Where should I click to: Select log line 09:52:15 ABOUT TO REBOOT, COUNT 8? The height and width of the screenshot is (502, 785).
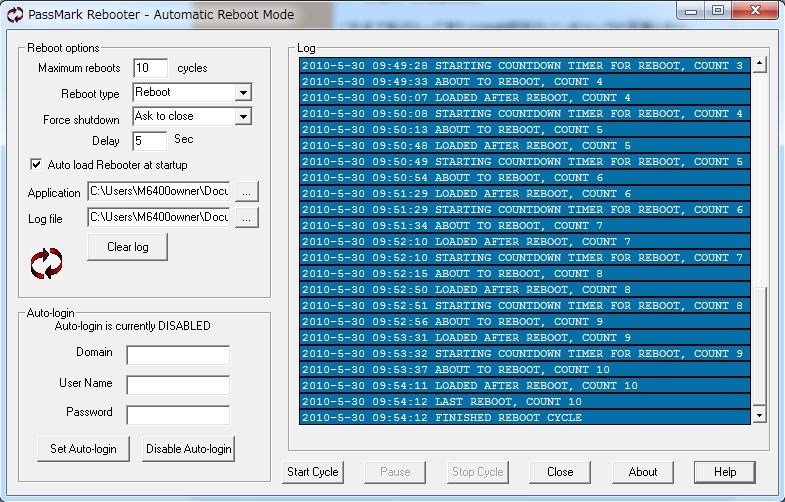click(525, 274)
